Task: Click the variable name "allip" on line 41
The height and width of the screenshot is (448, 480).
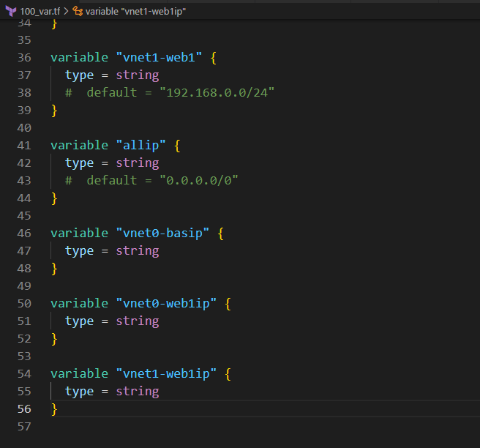Action: pos(140,146)
